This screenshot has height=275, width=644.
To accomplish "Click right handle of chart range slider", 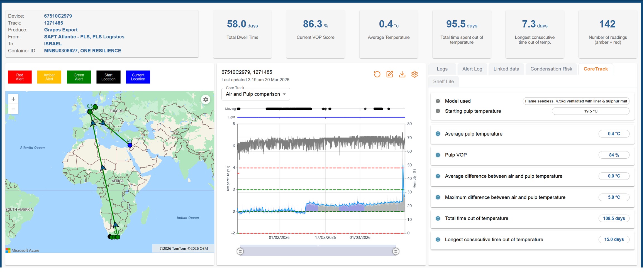I will [x=396, y=251].
